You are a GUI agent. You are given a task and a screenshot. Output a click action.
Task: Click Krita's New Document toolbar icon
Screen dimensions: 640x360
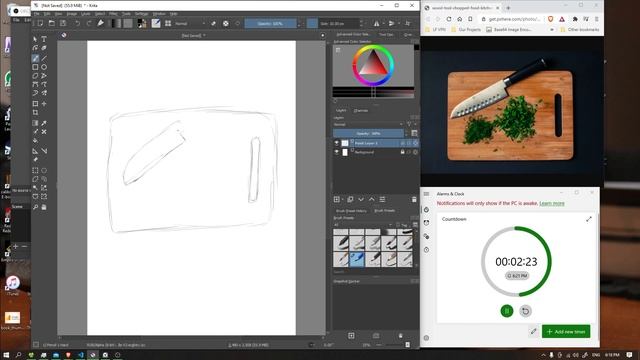click(x=40, y=23)
